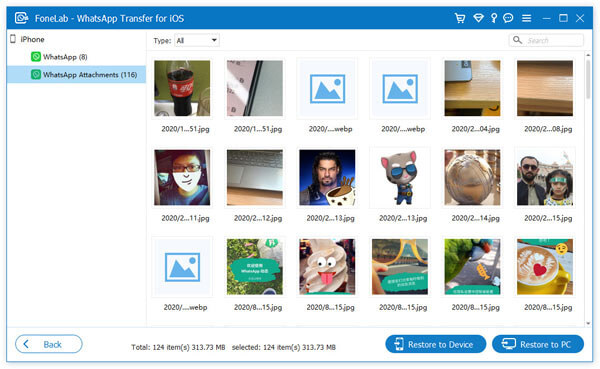Click Restore to Device button
The width and height of the screenshot is (600, 369).
click(x=435, y=344)
